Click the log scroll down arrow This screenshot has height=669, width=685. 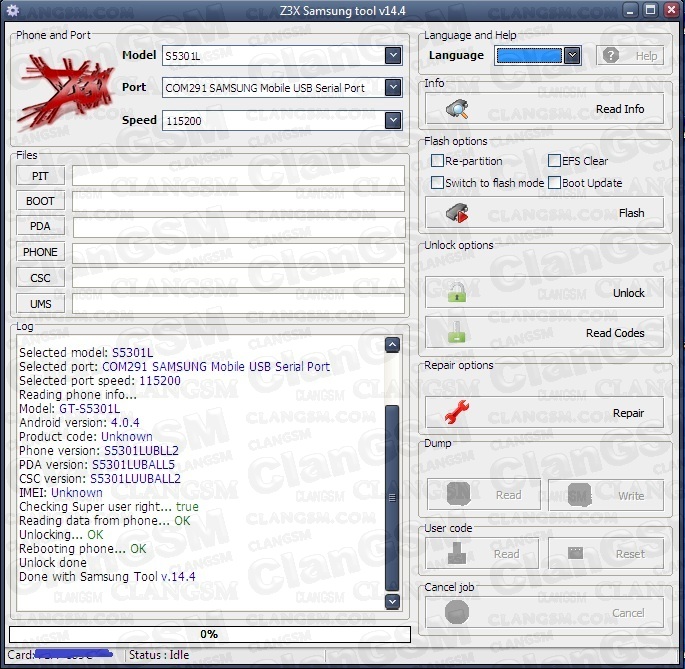point(392,602)
